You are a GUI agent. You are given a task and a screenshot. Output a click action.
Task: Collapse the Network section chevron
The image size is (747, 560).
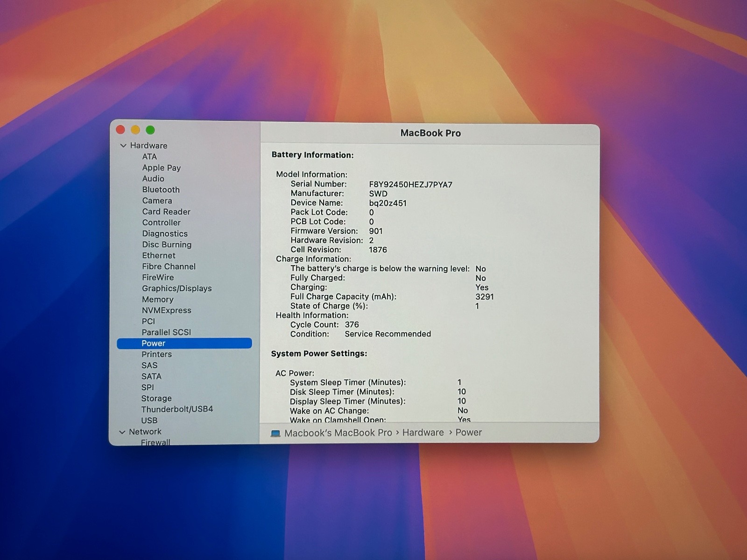click(x=122, y=432)
